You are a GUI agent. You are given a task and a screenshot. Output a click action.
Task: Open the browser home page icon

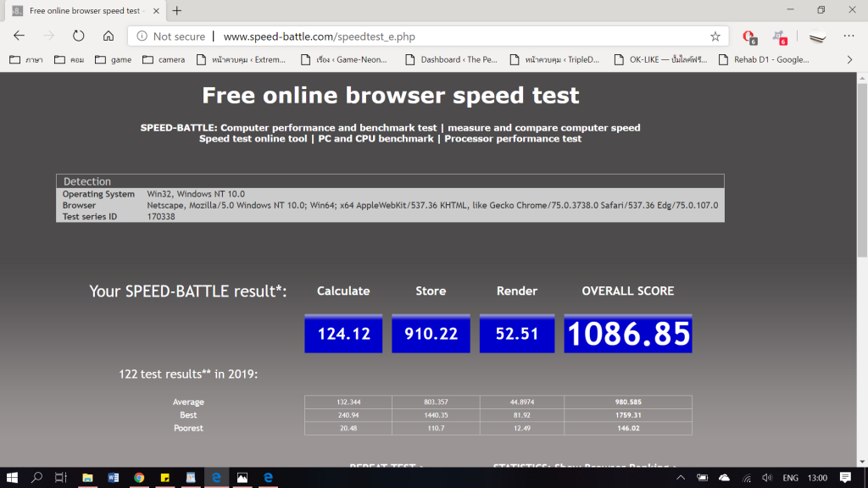click(108, 36)
